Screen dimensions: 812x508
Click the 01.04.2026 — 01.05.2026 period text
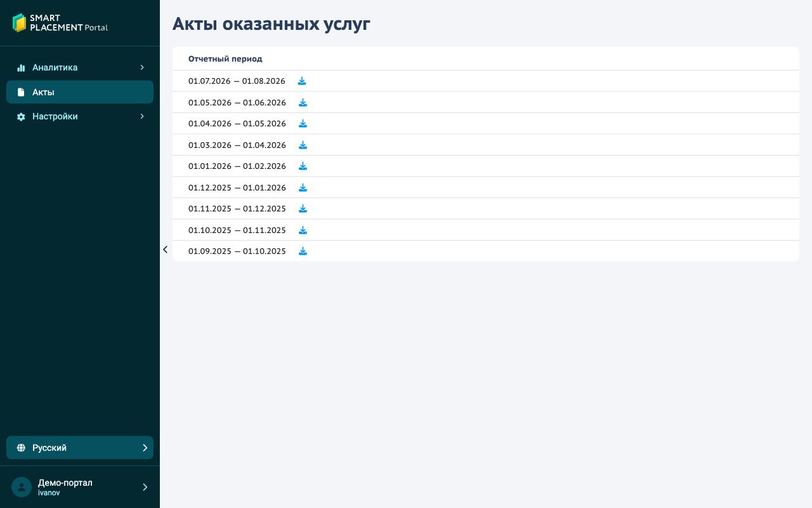tap(237, 124)
